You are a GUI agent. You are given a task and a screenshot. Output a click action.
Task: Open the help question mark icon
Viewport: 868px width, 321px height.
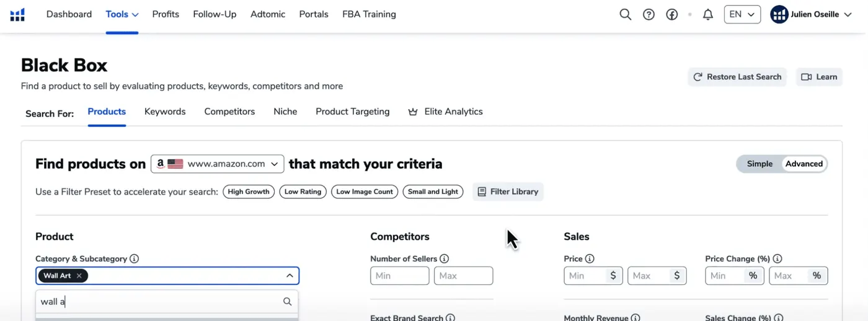(649, 14)
